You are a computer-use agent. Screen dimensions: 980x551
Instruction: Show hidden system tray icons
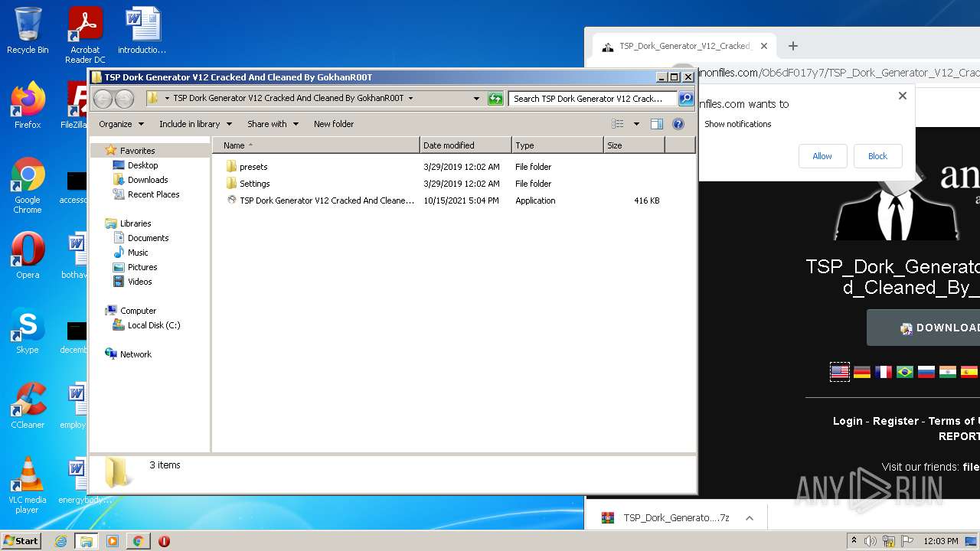[x=854, y=541]
